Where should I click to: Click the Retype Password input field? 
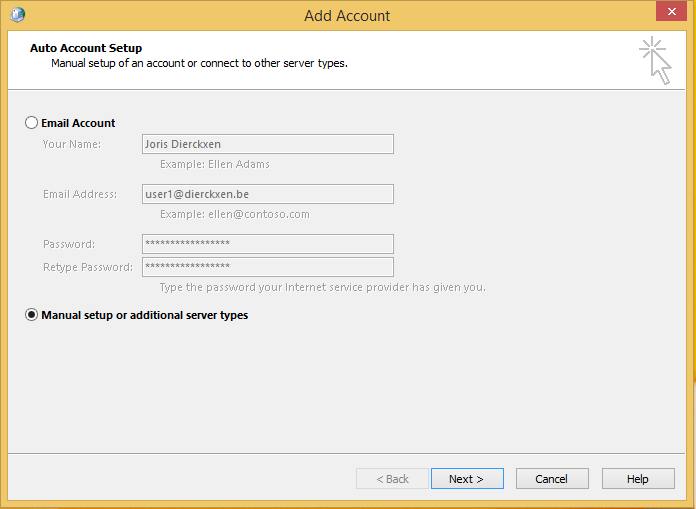[x=267, y=267]
